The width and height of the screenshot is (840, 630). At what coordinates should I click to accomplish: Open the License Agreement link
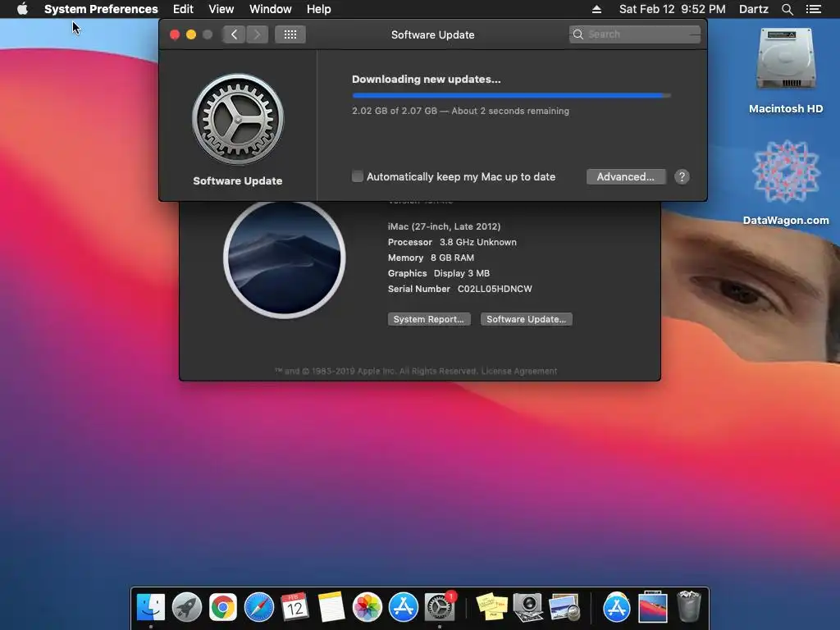coord(519,371)
